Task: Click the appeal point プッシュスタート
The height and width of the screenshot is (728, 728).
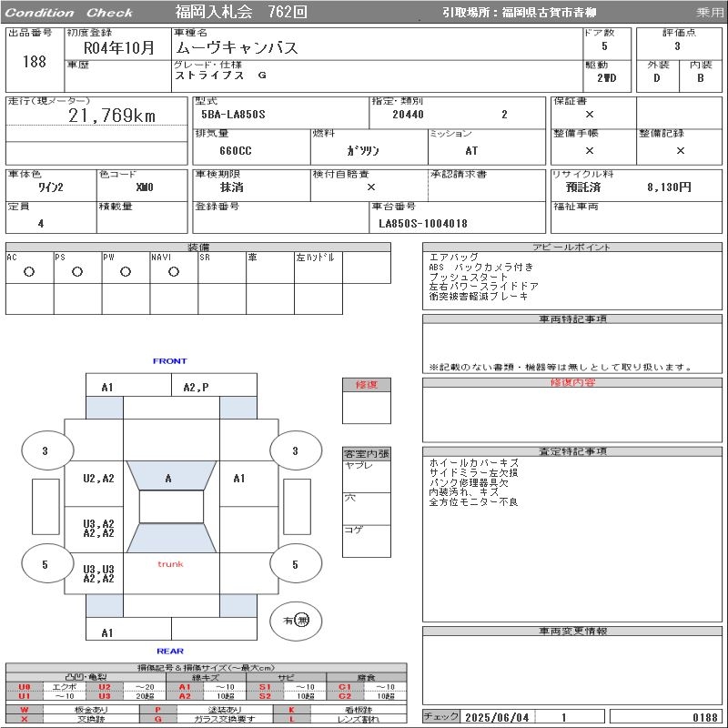Action: (x=469, y=278)
